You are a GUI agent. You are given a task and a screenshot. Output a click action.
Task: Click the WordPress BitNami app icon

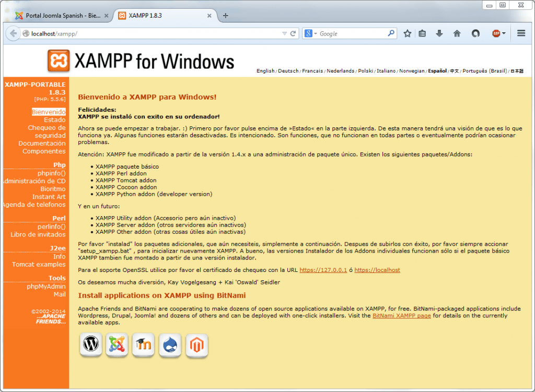point(91,345)
